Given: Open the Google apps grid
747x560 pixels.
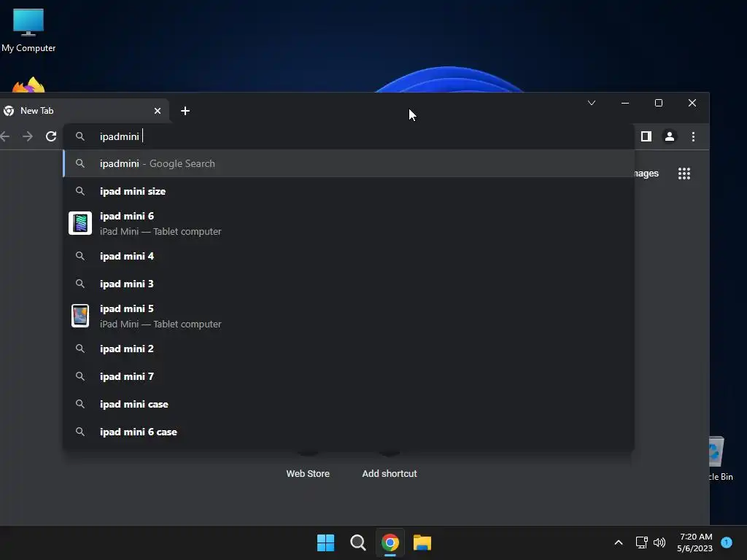Looking at the screenshot, I should pos(684,174).
